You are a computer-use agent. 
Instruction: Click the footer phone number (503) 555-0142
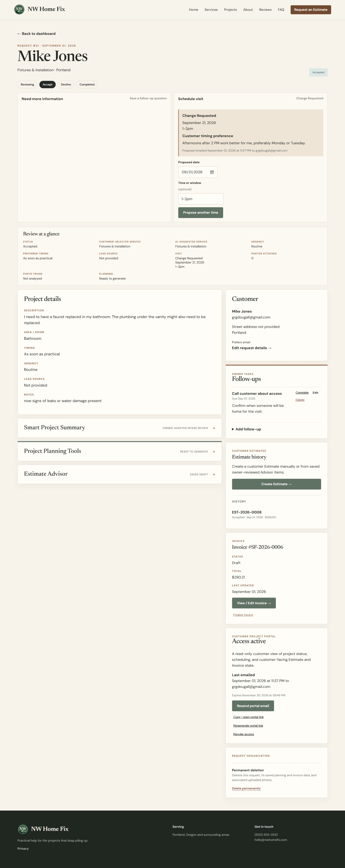(266, 835)
